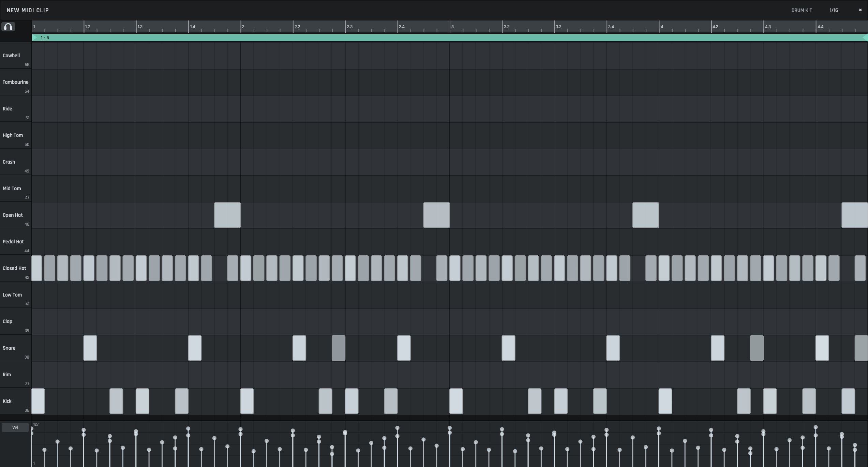Select the Open Hat note before bar 3

[436, 215]
